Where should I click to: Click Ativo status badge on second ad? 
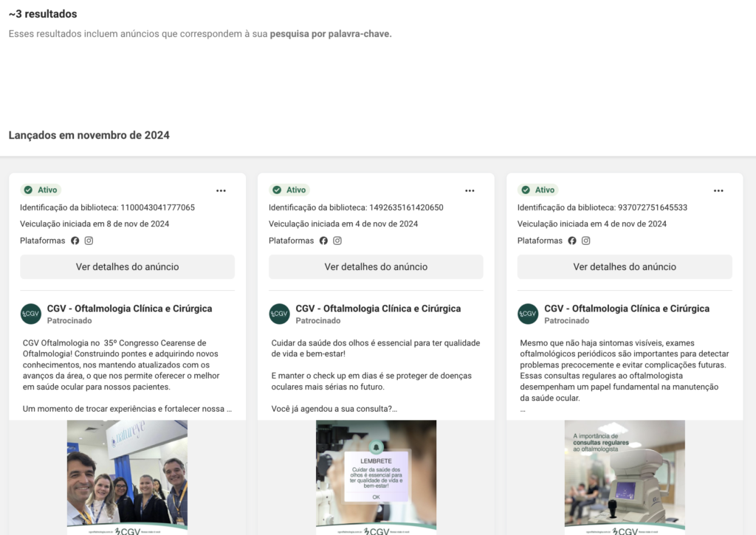point(289,190)
